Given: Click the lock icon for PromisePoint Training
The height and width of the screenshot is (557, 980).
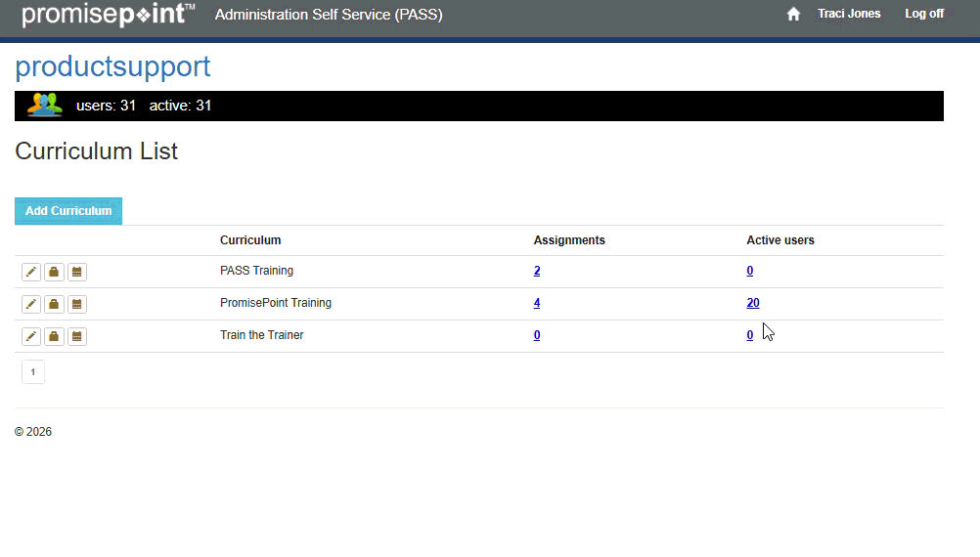Looking at the screenshot, I should [54, 304].
